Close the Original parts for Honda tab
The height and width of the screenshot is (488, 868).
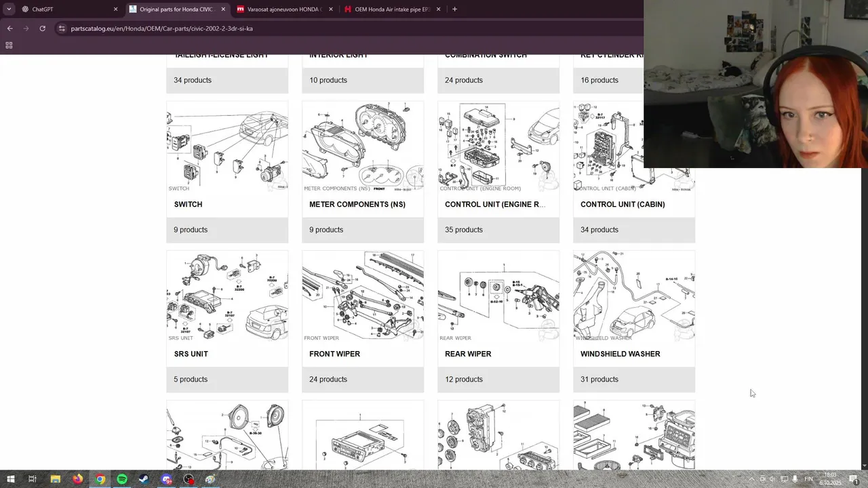pyautogui.click(x=223, y=9)
